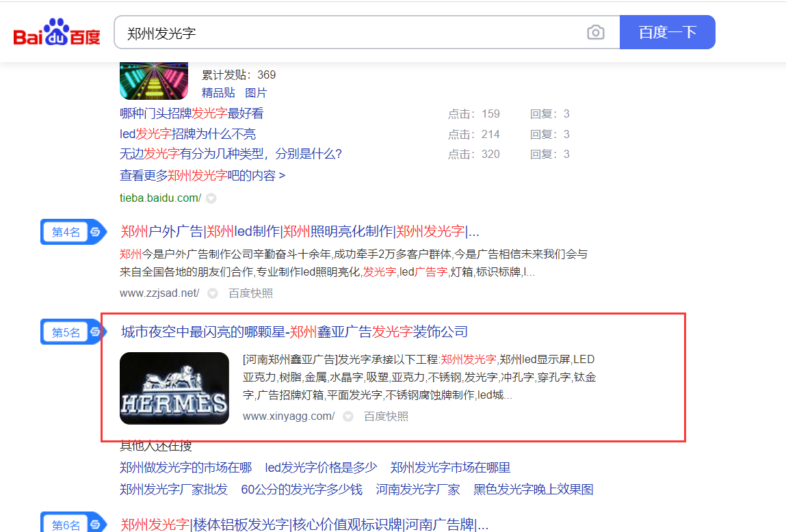Select 累计发贴：369 text
This screenshot has height=532, width=786.
pyautogui.click(x=239, y=75)
